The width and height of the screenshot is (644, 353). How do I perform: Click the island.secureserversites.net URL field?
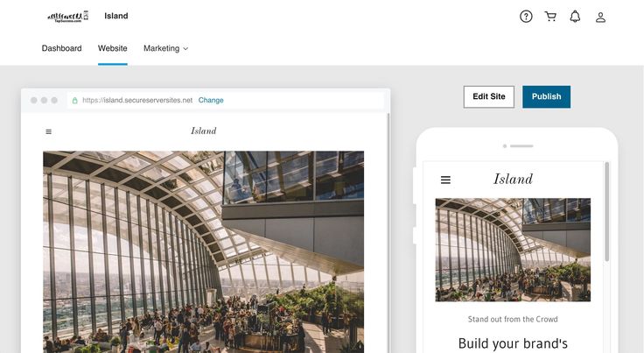(x=137, y=100)
